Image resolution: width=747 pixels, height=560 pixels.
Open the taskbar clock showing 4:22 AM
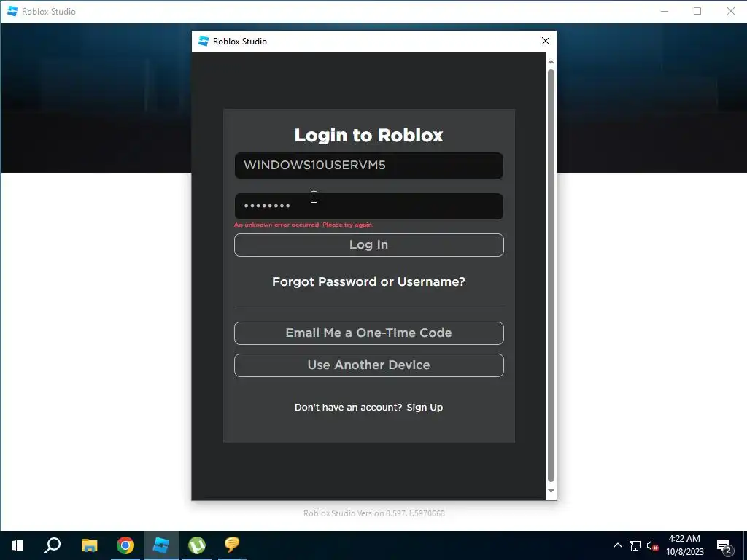[684, 545]
